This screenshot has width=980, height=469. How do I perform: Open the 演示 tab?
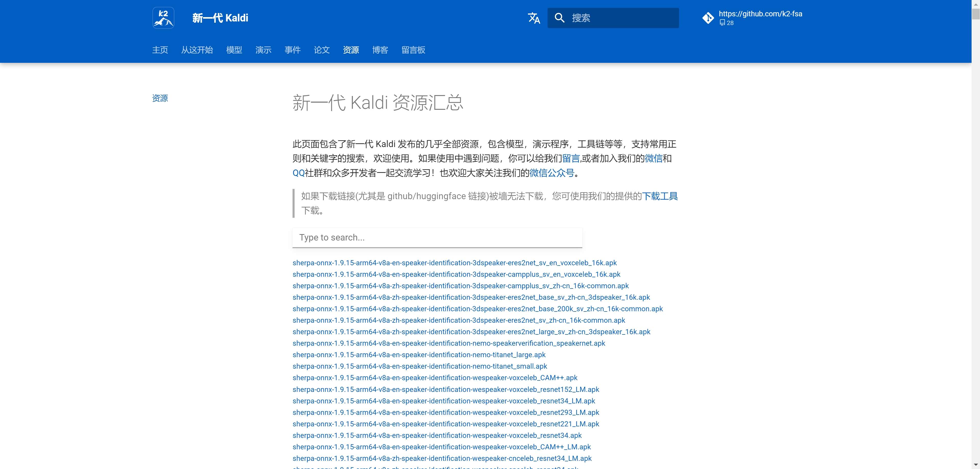click(x=263, y=50)
